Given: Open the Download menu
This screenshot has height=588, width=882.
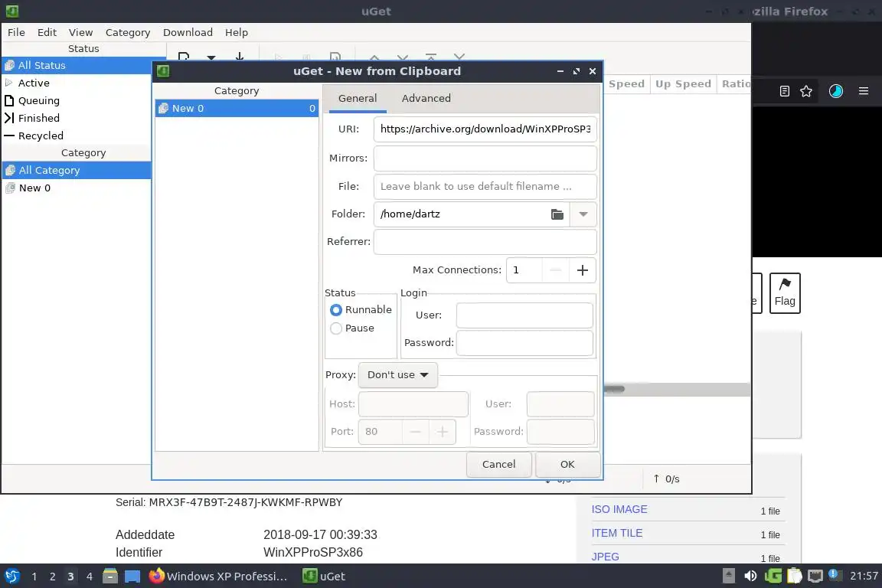Looking at the screenshot, I should click(188, 32).
